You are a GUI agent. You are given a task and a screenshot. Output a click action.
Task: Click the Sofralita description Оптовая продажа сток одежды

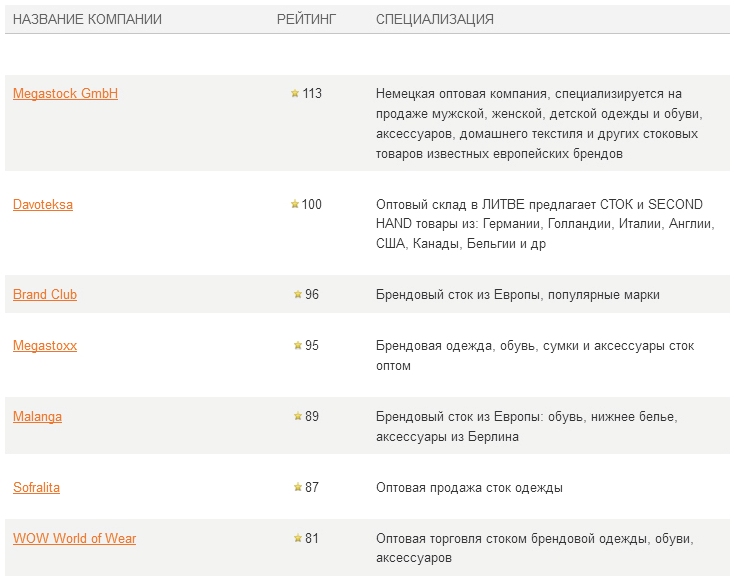[x=470, y=488]
